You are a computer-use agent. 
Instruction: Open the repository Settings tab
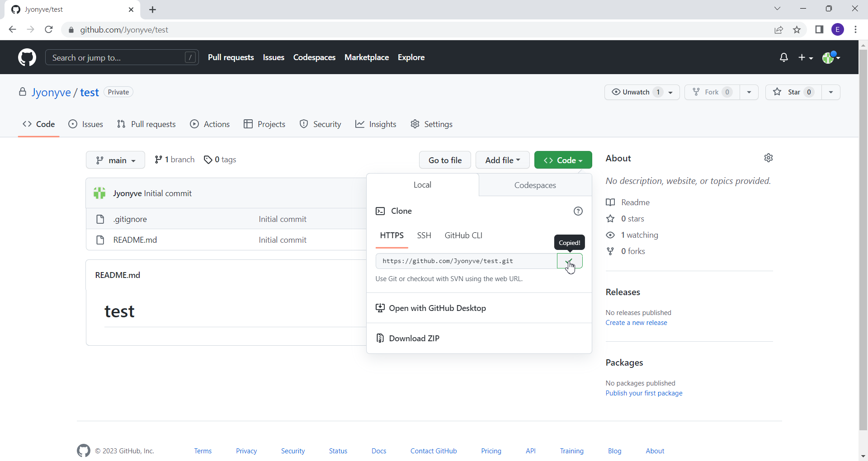coord(431,124)
